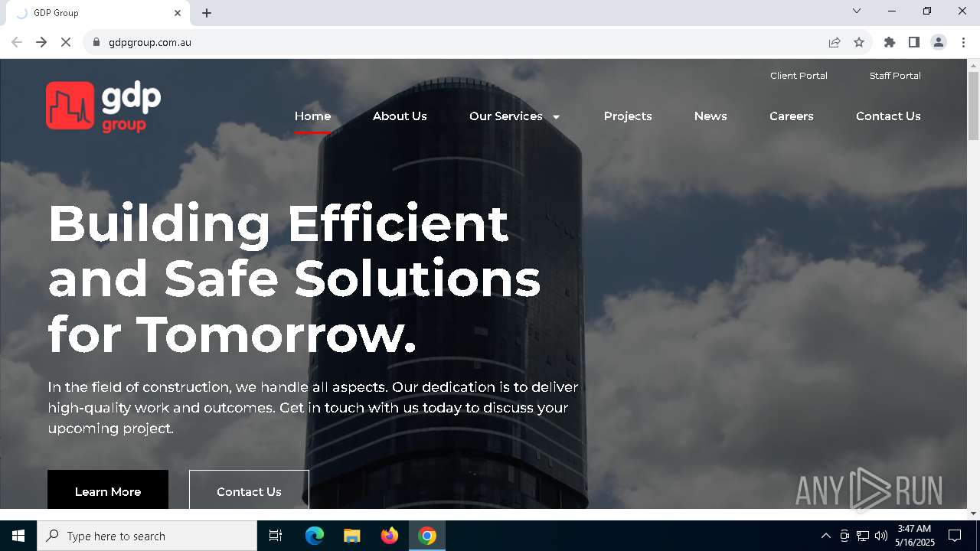Screen dimensions: 980x551
Task: Open the Careers page
Action: coord(792,116)
